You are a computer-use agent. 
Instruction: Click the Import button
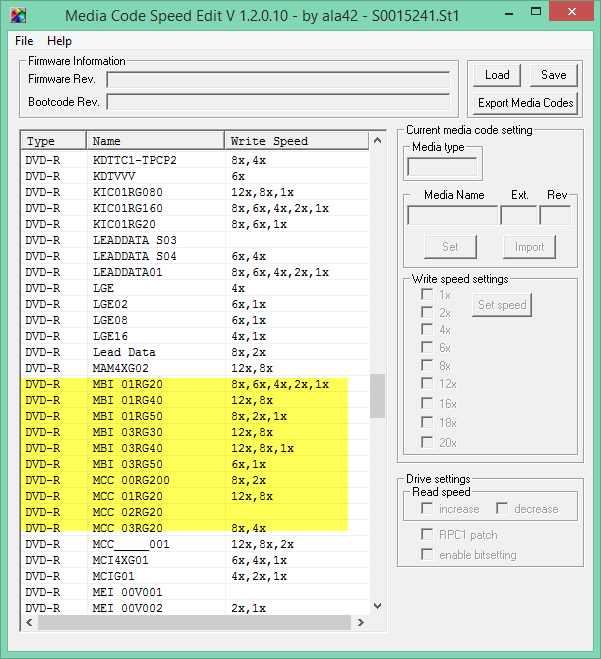pyautogui.click(x=530, y=247)
